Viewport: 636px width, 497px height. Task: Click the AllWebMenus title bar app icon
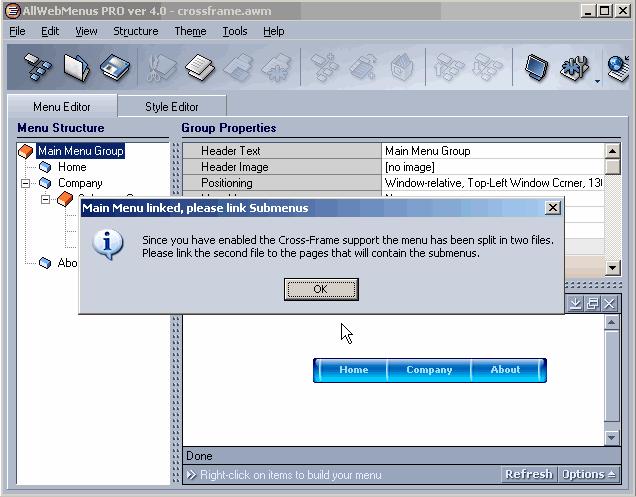tap(13, 11)
